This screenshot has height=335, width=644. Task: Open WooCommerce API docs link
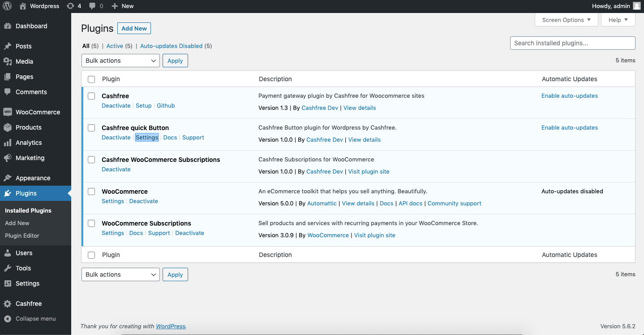[x=411, y=204]
